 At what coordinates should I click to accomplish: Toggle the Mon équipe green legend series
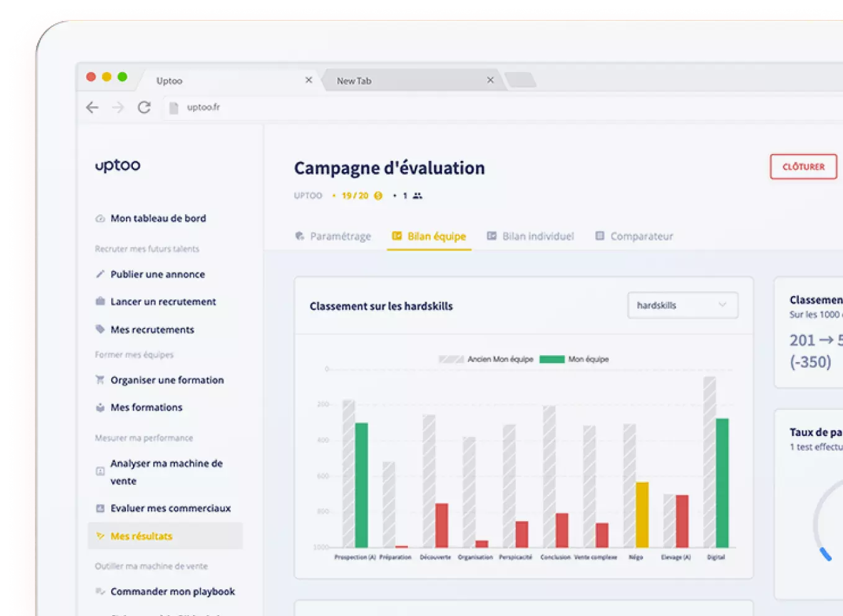pos(552,359)
